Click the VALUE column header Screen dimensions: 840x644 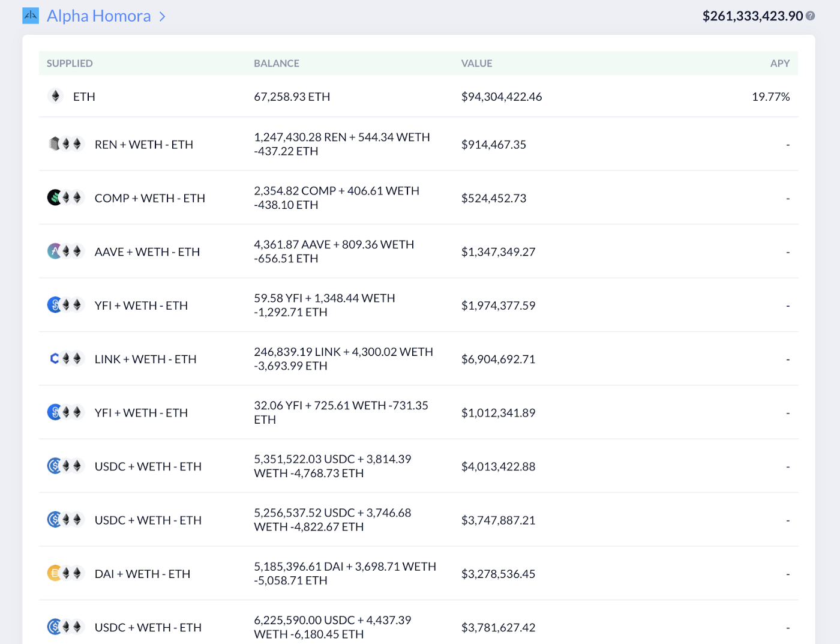coord(476,63)
